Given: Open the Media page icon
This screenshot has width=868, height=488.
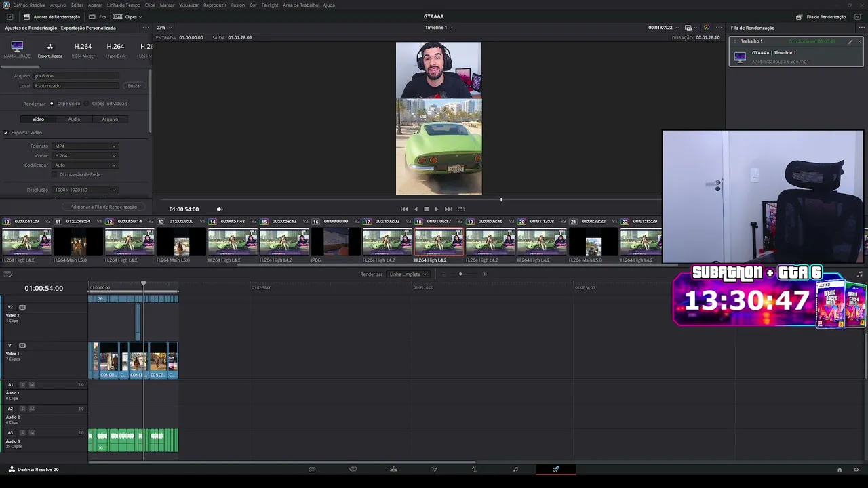Looking at the screenshot, I should [x=312, y=469].
